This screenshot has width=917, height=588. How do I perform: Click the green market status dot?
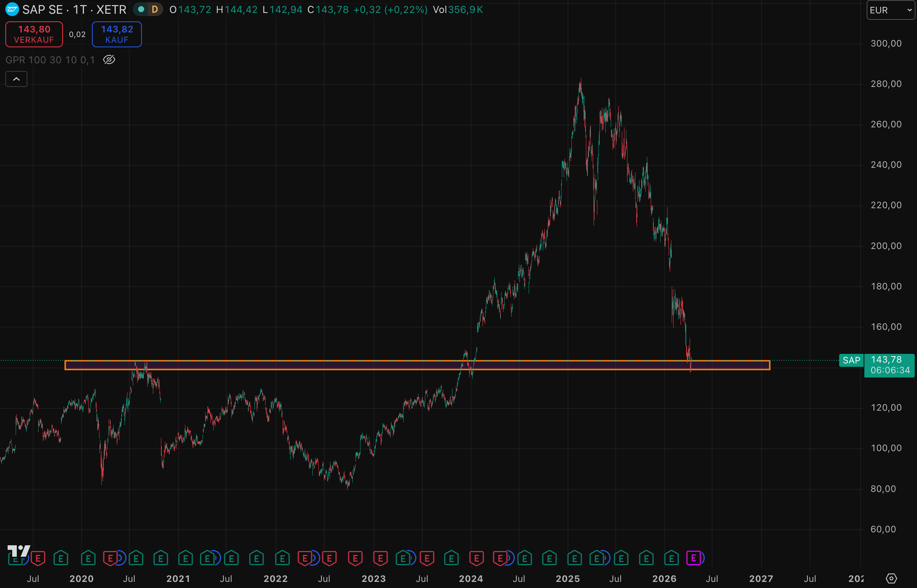click(141, 10)
